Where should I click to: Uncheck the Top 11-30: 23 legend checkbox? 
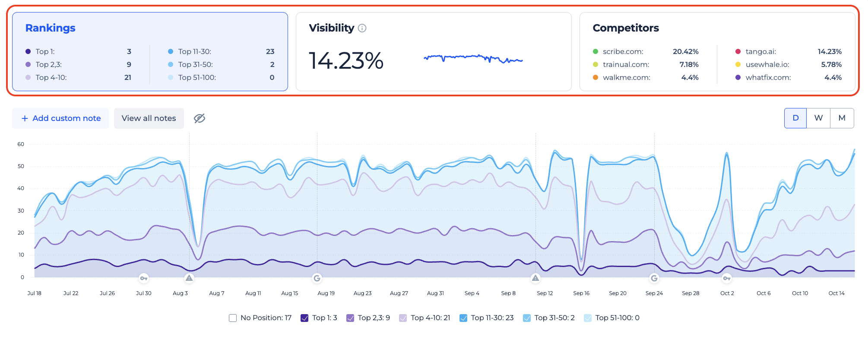click(463, 318)
